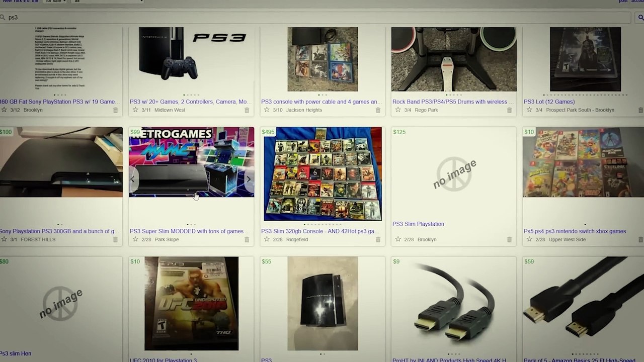Open '160 GB Fat Sony PlayStation PS3' listing

click(x=58, y=102)
